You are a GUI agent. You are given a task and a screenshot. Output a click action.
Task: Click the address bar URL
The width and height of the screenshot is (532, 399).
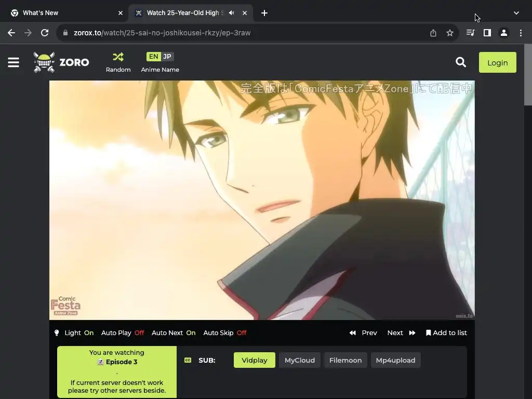tap(162, 33)
